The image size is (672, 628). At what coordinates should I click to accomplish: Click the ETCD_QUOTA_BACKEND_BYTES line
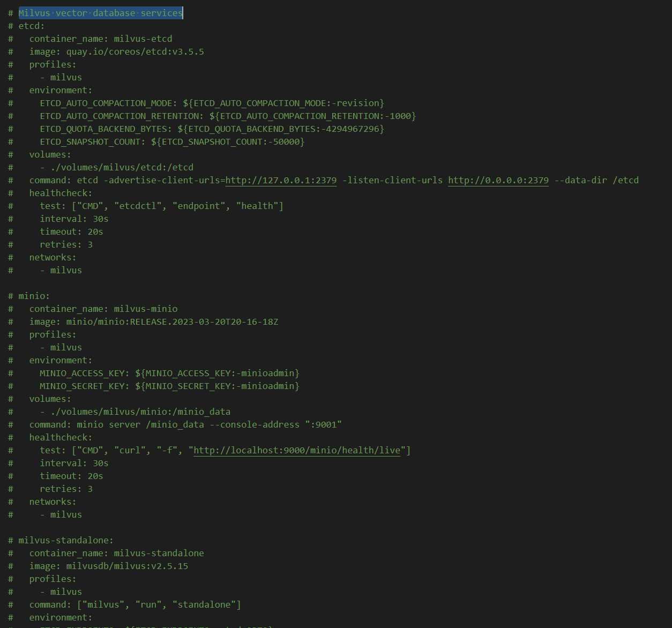point(212,129)
